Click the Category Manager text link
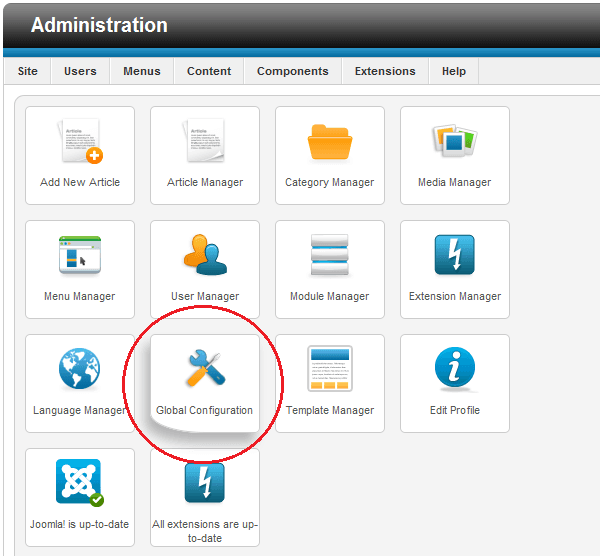 pos(329,182)
